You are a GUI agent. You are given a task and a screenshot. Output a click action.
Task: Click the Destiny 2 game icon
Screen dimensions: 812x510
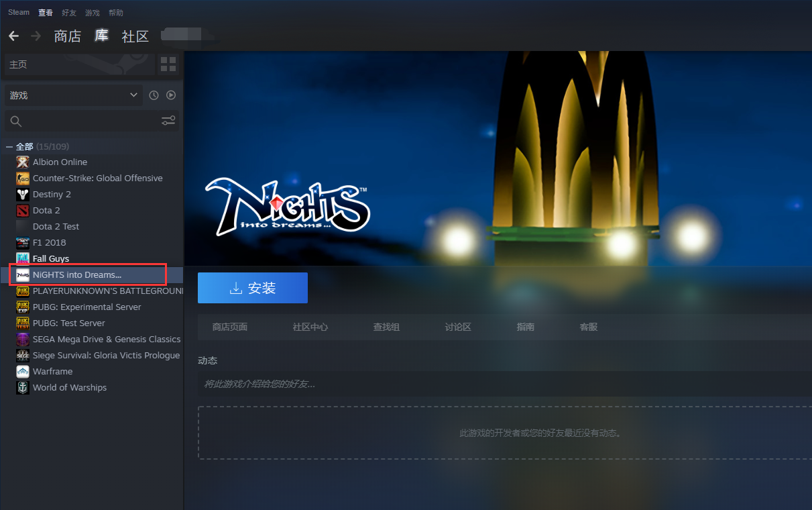tap(23, 194)
